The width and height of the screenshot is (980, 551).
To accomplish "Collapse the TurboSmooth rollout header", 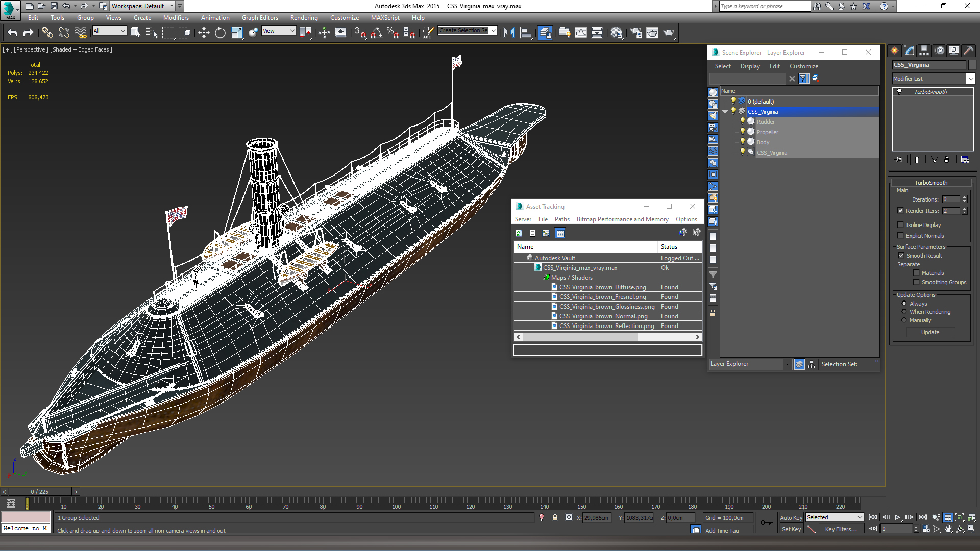I will (x=930, y=183).
